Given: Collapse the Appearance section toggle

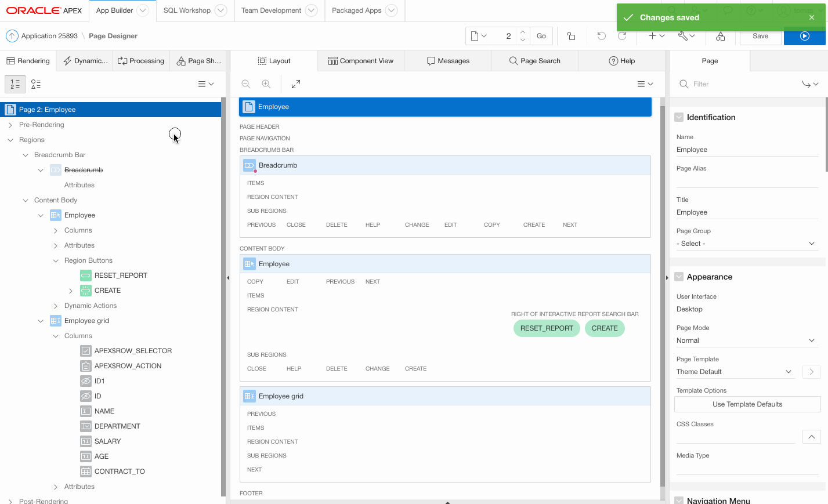Looking at the screenshot, I should tap(679, 277).
